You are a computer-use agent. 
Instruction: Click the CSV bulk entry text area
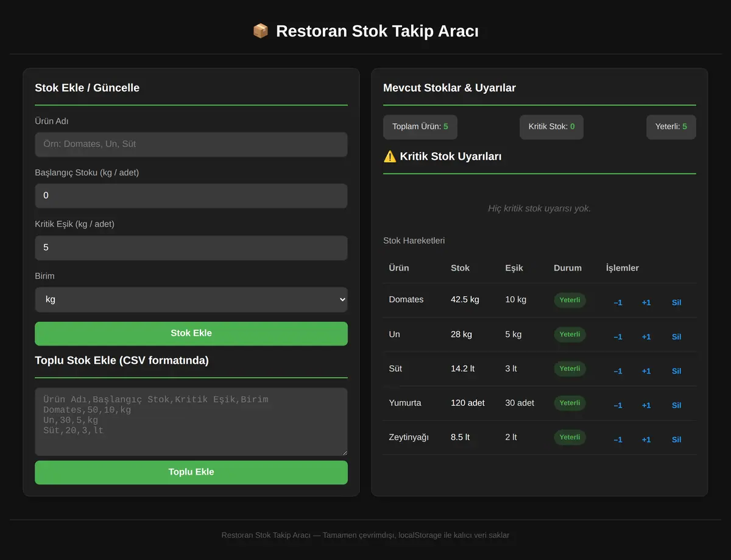(191, 422)
